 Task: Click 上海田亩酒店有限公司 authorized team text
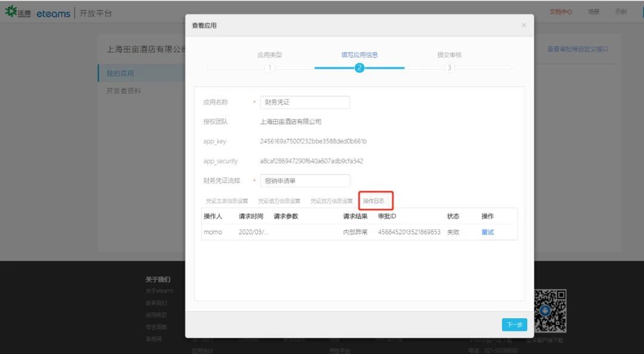[x=291, y=122]
